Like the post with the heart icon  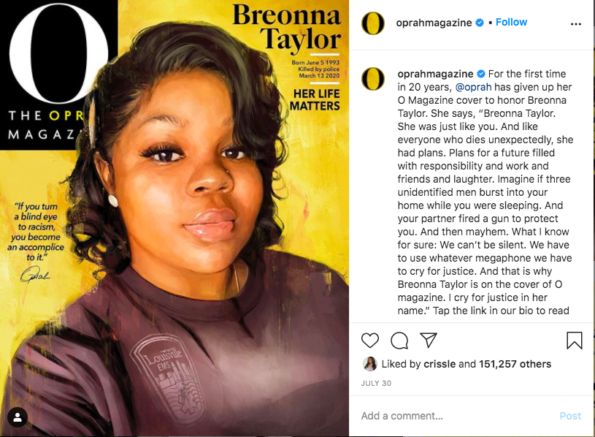click(370, 340)
